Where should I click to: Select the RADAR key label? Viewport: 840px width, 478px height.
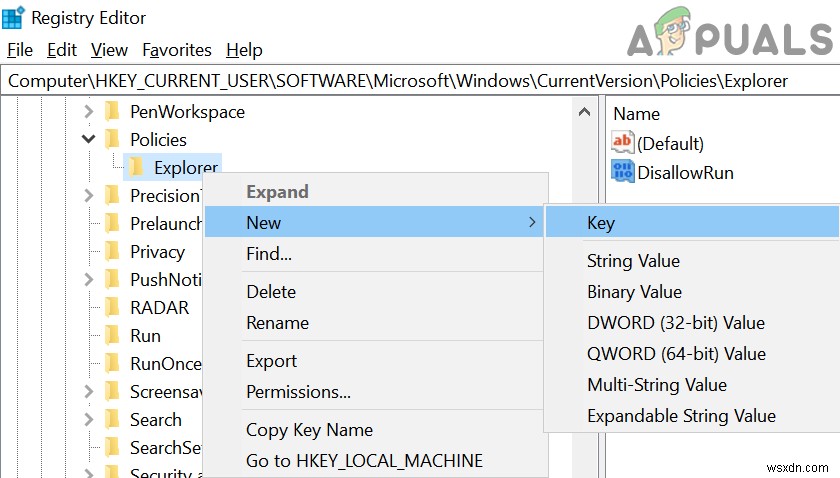pos(160,308)
